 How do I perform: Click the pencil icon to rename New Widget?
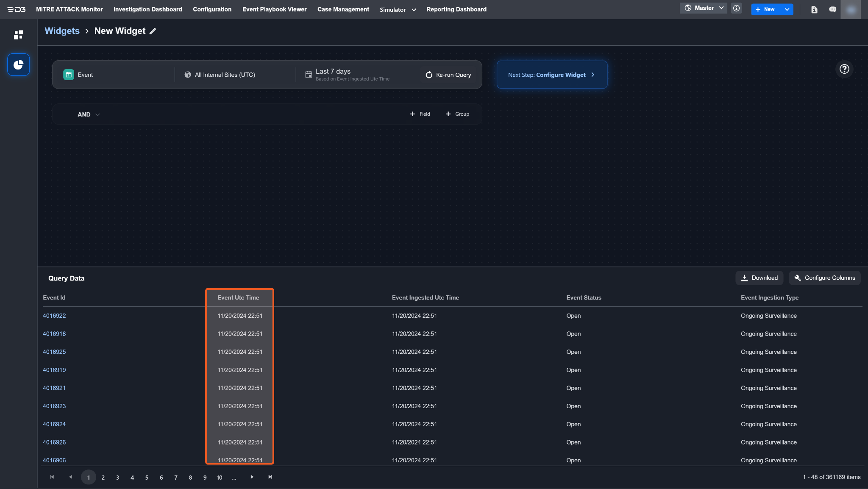153,31
